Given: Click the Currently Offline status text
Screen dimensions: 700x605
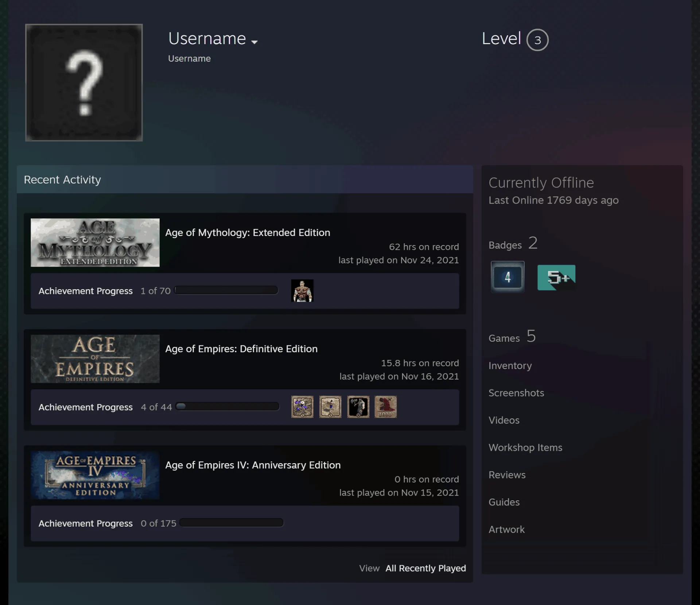Looking at the screenshot, I should (541, 183).
